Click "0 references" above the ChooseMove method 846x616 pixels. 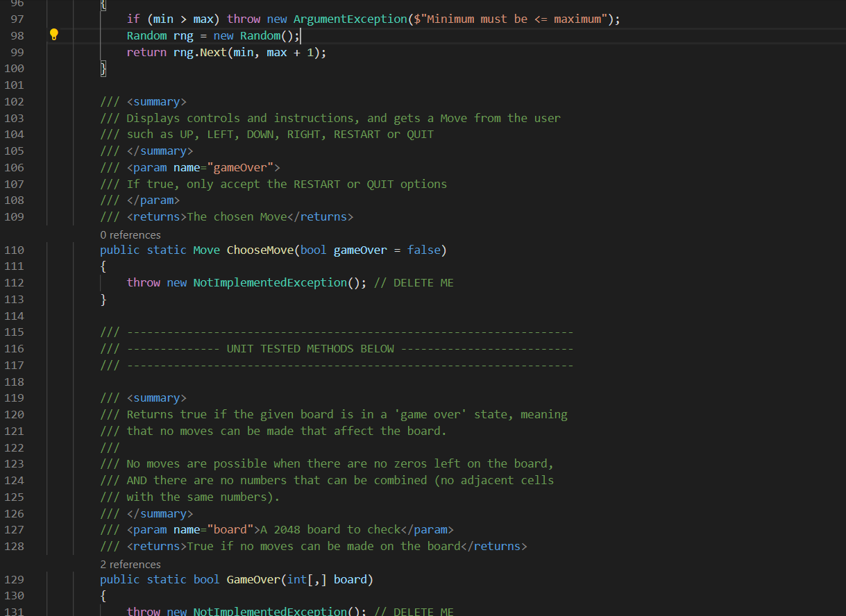coord(130,234)
